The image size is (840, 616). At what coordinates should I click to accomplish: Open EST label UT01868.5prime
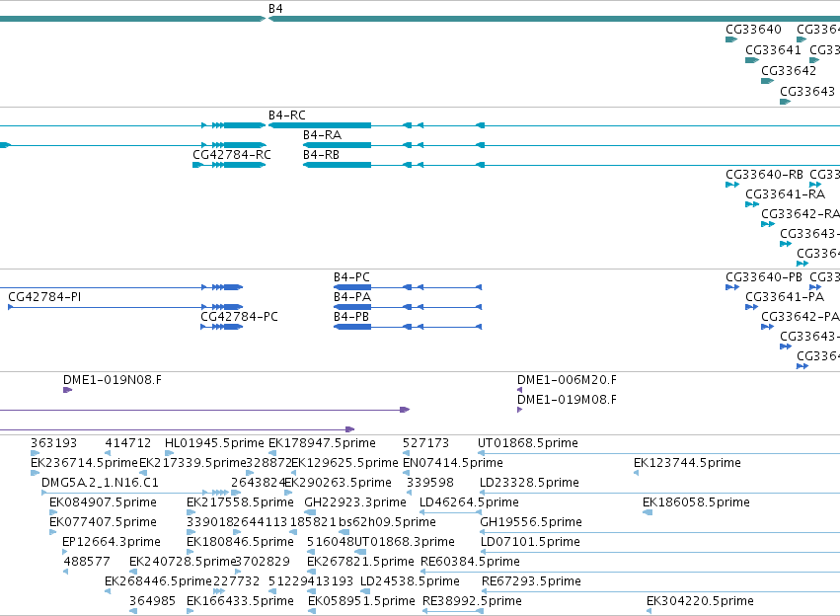pos(528,443)
